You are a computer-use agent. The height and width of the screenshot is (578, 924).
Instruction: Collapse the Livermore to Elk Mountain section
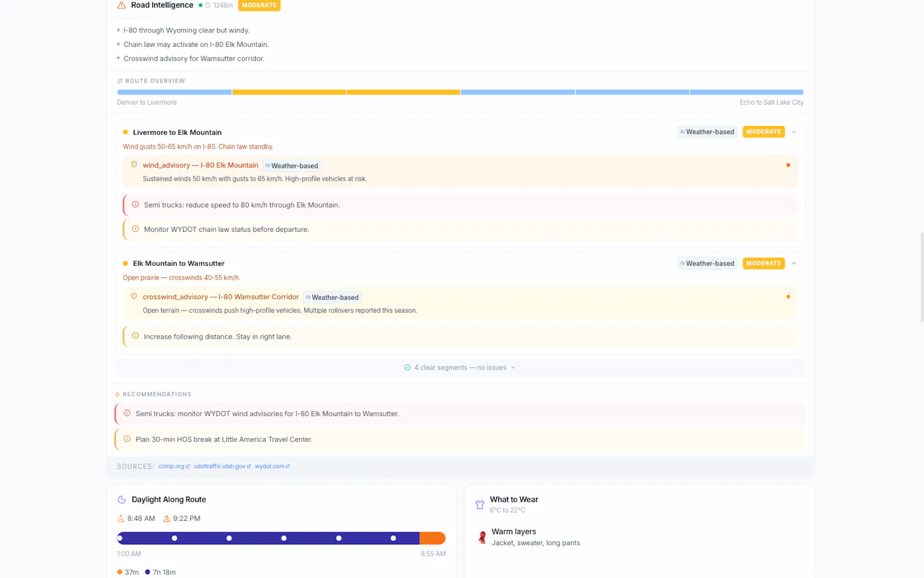pos(794,132)
